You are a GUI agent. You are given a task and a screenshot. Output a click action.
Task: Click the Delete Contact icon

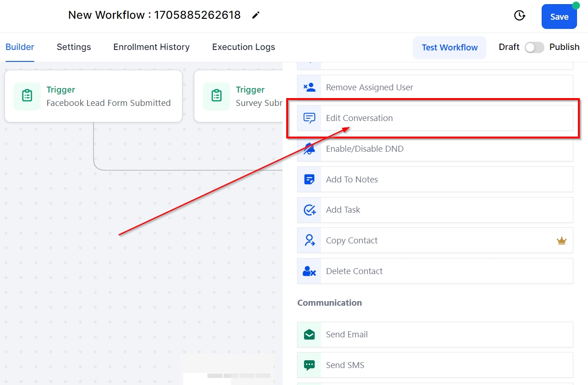coord(310,271)
